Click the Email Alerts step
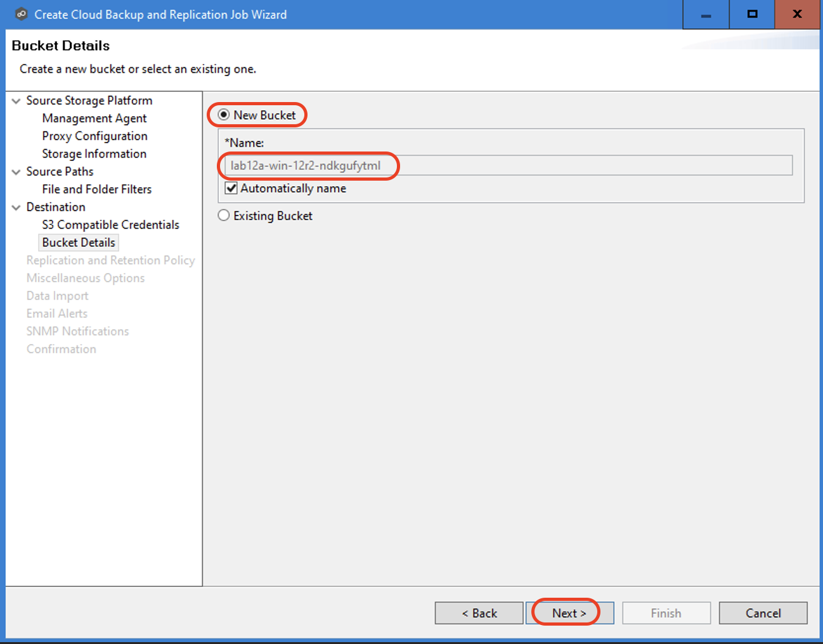Viewport: 823px width, 644px height. pyautogui.click(x=57, y=314)
